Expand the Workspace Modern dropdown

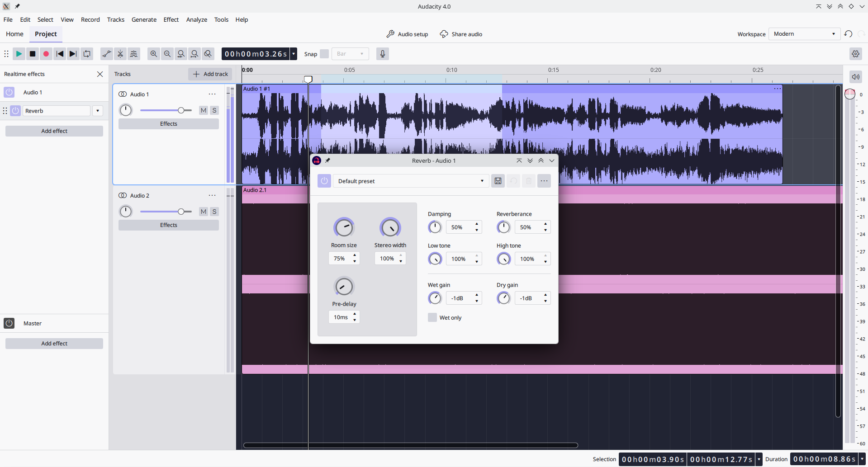pyautogui.click(x=804, y=34)
